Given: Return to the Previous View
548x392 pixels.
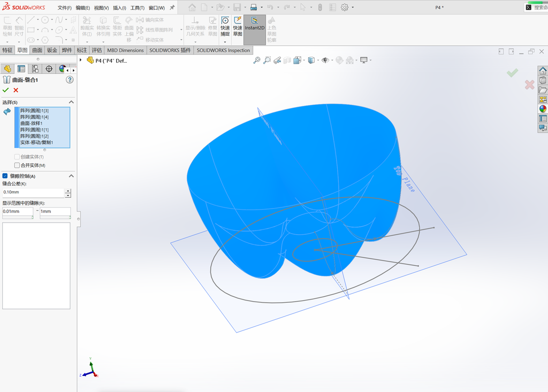Looking at the screenshot, I should pos(277,60).
